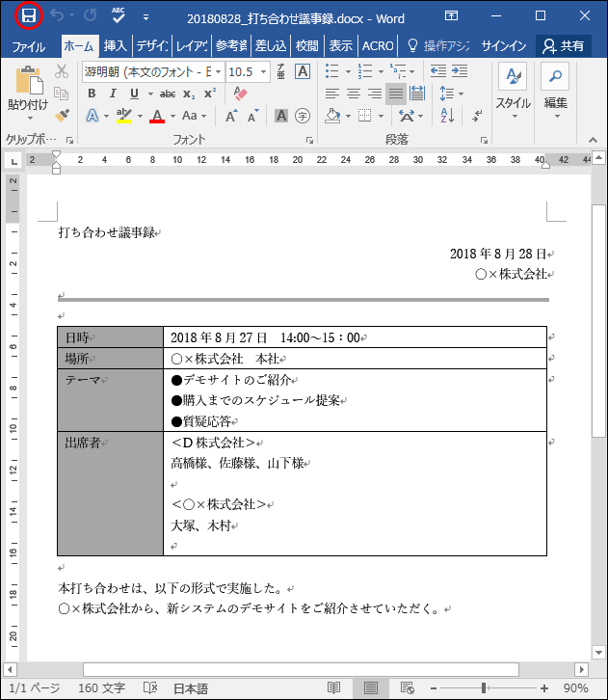Click the enclosed character 字 icon
Screen dimensions: 608x700
click(x=303, y=116)
